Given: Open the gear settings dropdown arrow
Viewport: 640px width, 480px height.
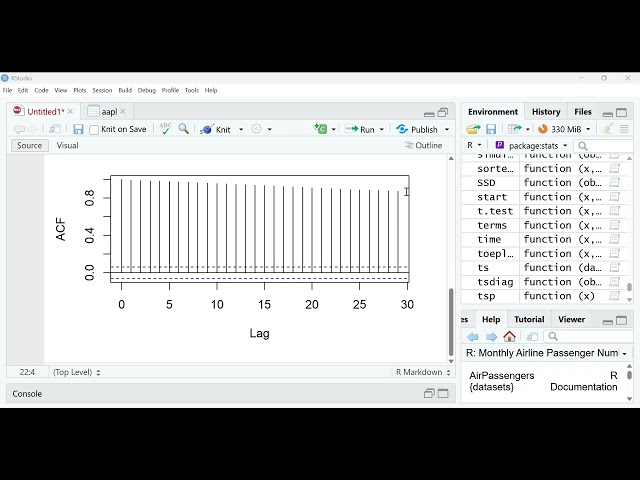Looking at the screenshot, I should click(x=269, y=129).
